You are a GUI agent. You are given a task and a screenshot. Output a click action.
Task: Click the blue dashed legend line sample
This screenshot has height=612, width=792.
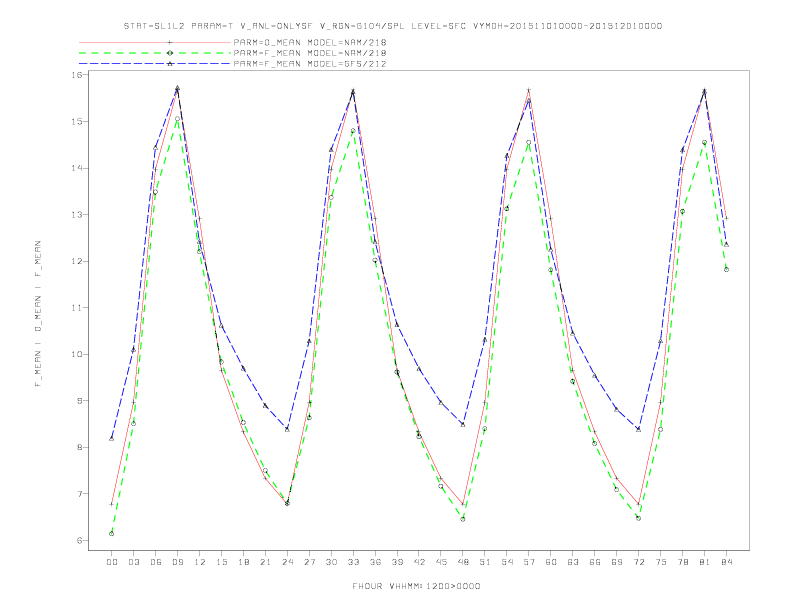155,64
